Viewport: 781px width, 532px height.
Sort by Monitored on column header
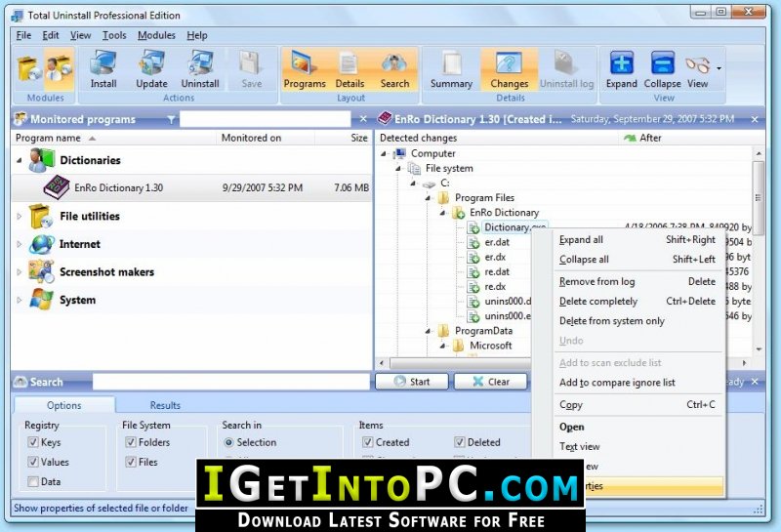[x=265, y=138]
